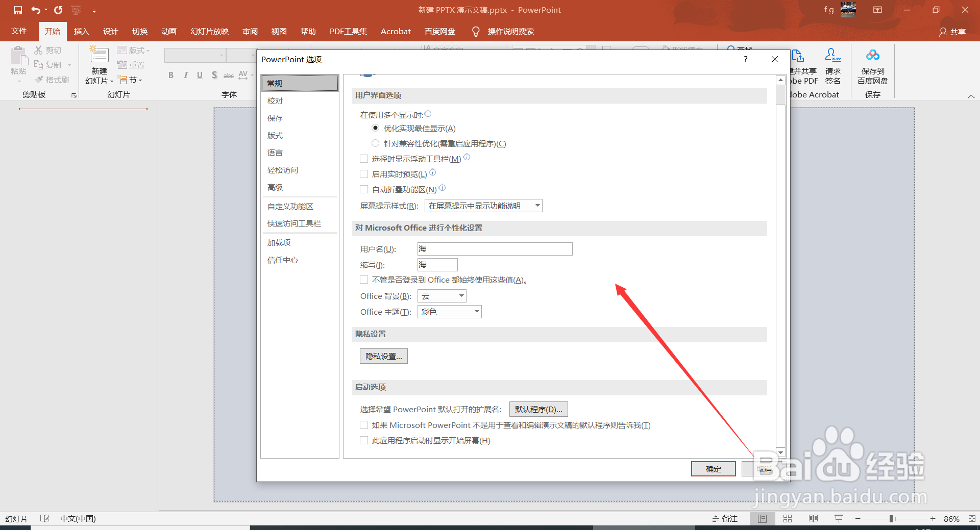Click the OK (确定) button
980x530 pixels.
(714, 469)
